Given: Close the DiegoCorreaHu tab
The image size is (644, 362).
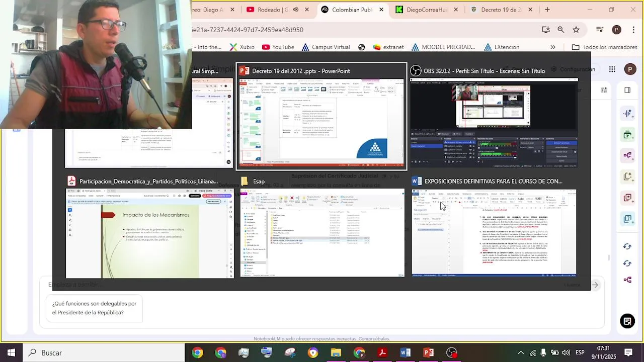Looking at the screenshot, I should tap(456, 10).
